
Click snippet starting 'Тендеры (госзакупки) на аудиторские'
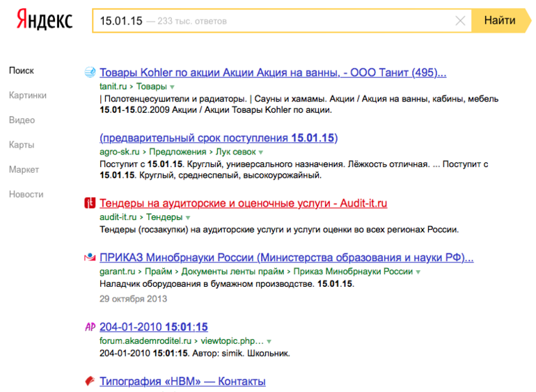(279, 229)
